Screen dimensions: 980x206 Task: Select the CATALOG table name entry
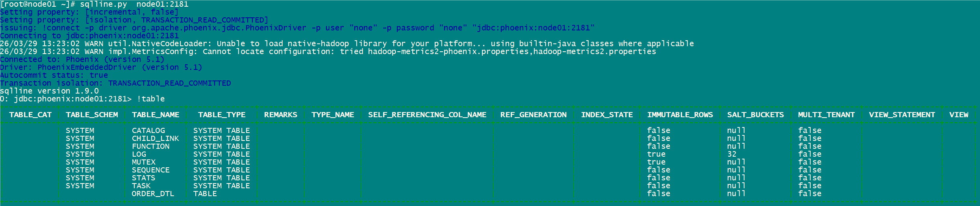pyautogui.click(x=148, y=131)
